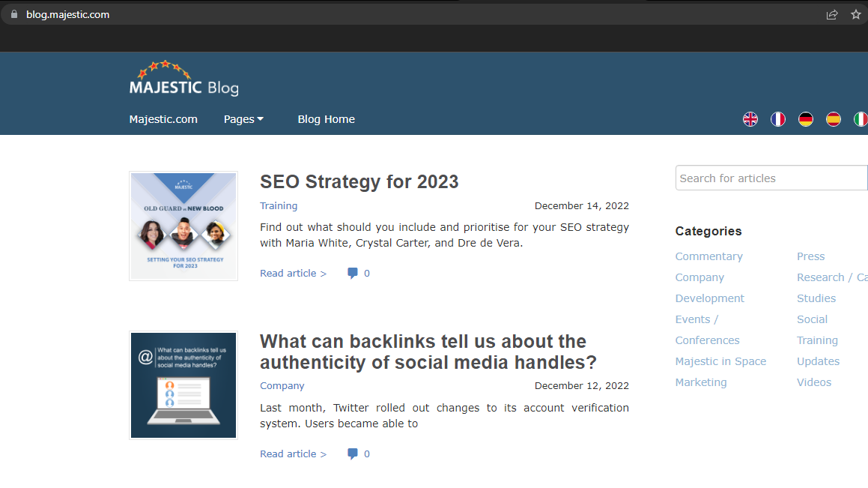Select Commentary category
The image size is (868, 488).
(708, 256)
